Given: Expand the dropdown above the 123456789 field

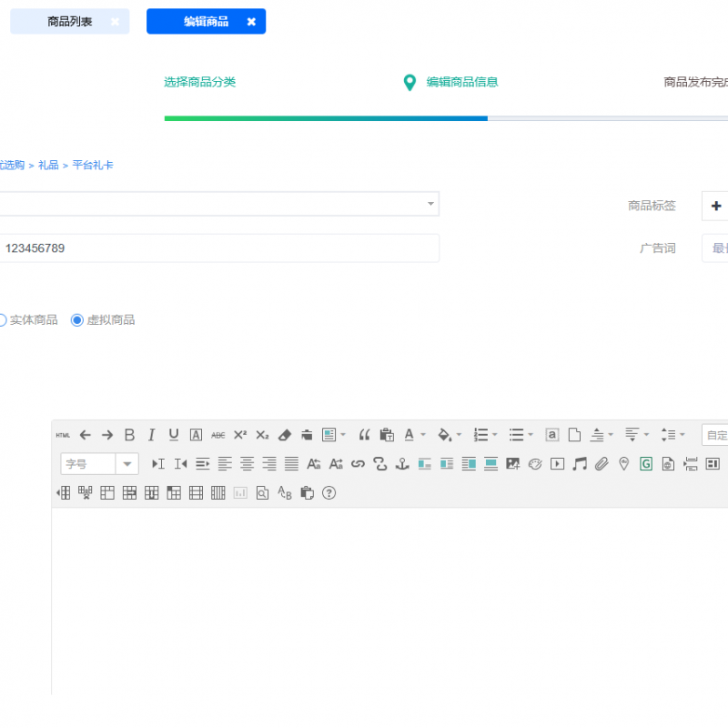Looking at the screenshot, I should [x=430, y=204].
